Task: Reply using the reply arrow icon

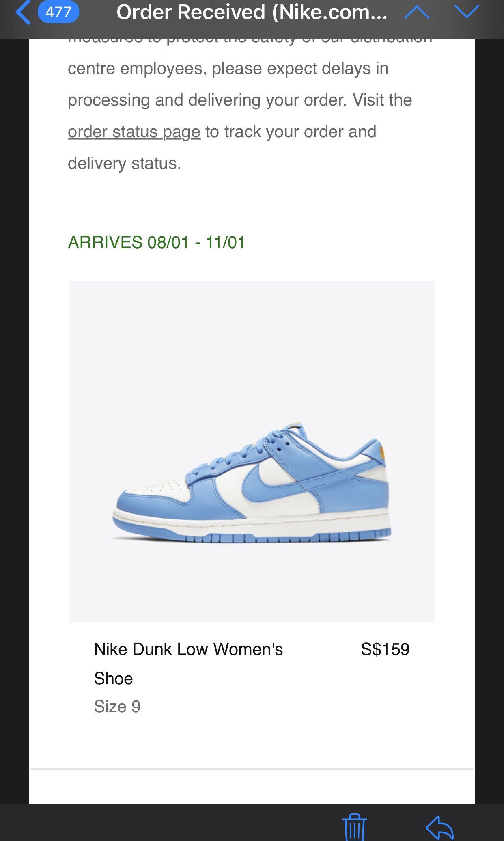Action: tap(440, 828)
